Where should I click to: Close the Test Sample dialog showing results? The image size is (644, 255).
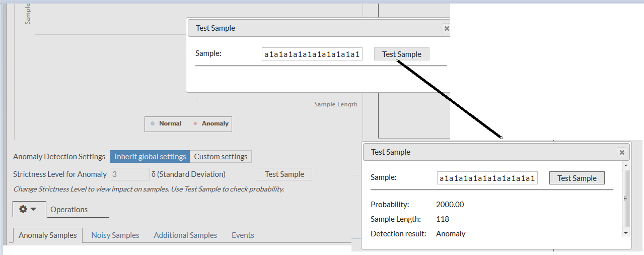tap(622, 152)
